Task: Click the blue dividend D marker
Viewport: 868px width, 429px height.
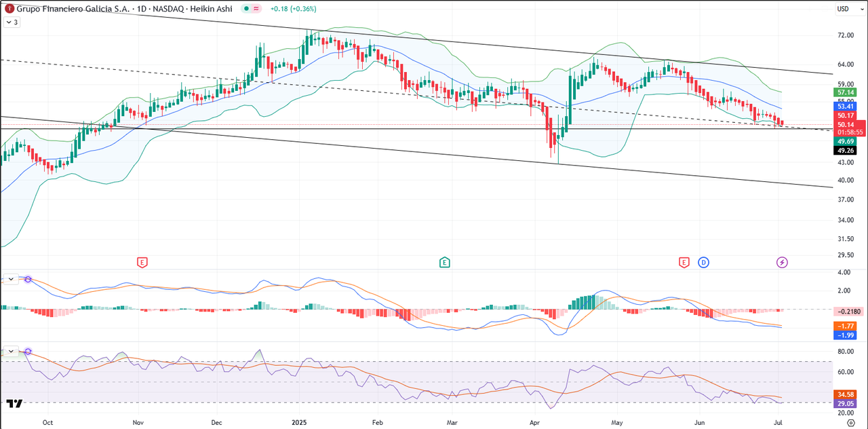Action: (703, 262)
